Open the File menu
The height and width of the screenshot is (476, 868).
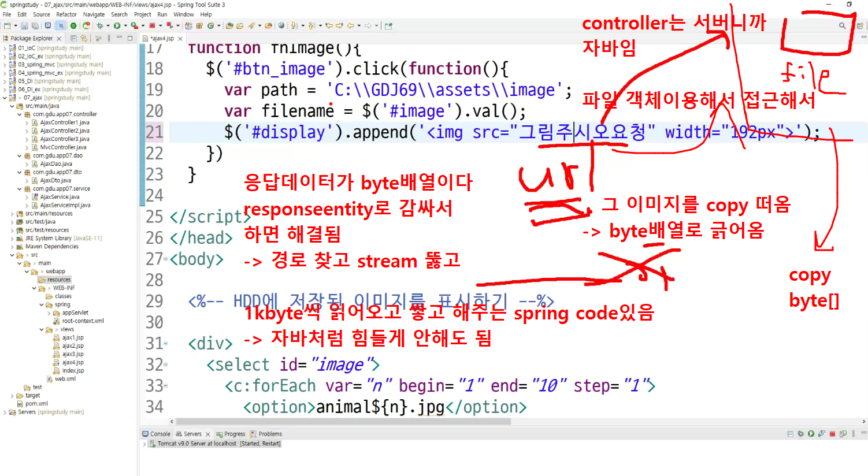(x=7, y=14)
